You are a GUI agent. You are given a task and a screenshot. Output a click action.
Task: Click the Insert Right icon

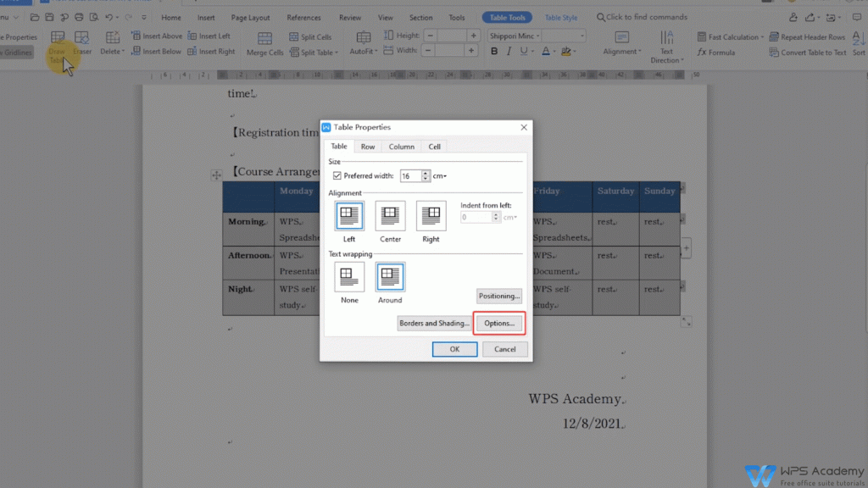click(x=192, y=52)
